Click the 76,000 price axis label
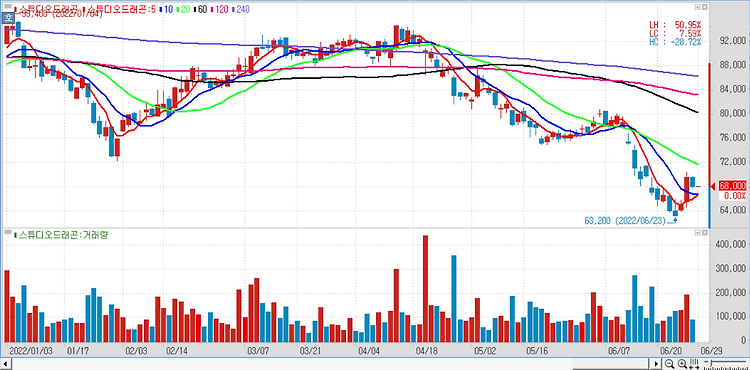 [732, 138]
